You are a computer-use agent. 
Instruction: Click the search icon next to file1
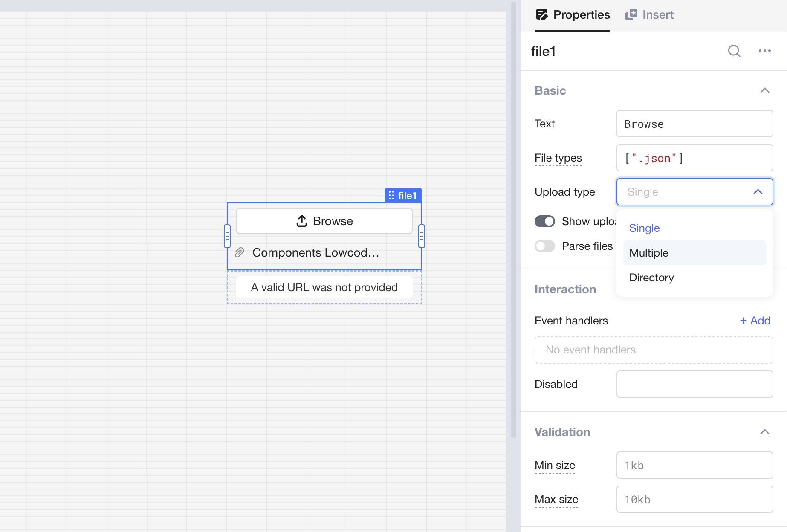click(734, 51)
